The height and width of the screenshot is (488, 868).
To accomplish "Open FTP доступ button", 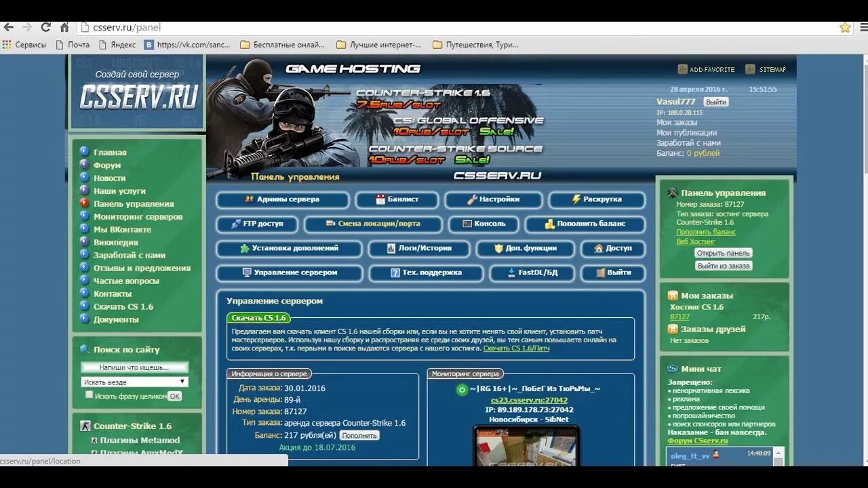I will [x=257, y=224].
